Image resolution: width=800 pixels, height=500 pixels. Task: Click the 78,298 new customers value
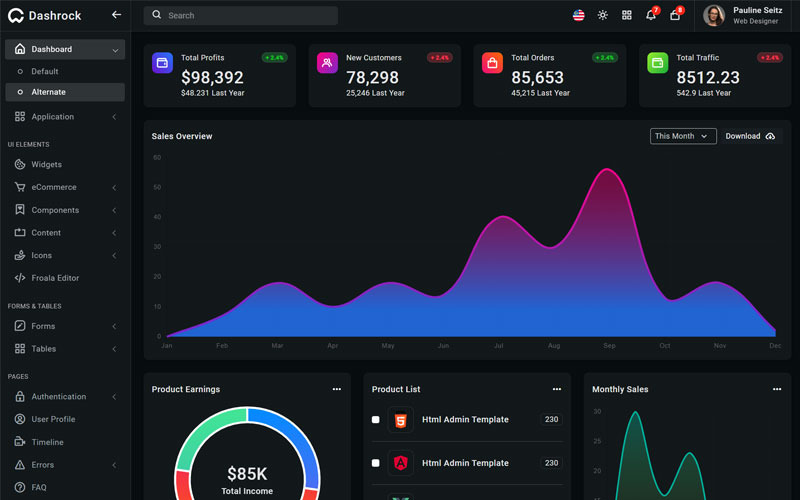(372, 78)
